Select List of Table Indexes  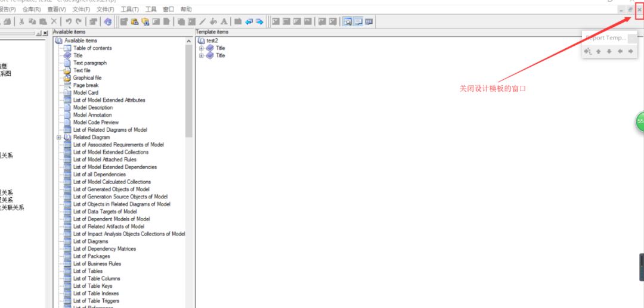tap(96, 293)
